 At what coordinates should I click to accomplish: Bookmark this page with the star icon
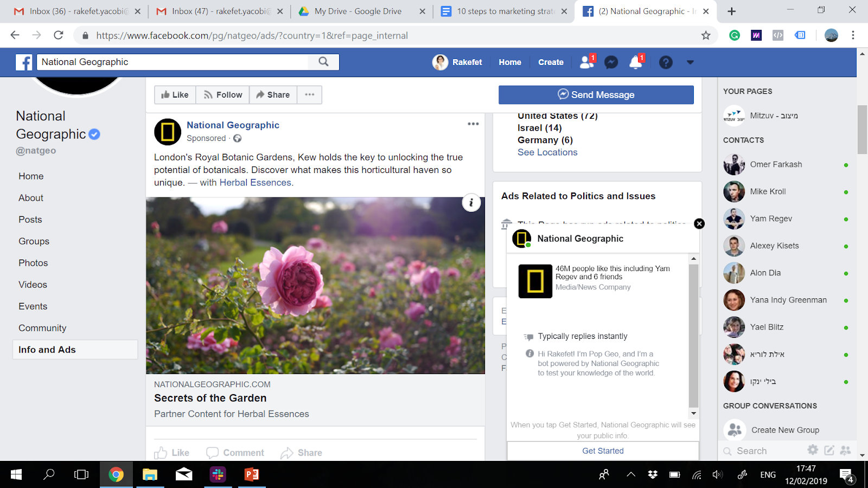706,35
